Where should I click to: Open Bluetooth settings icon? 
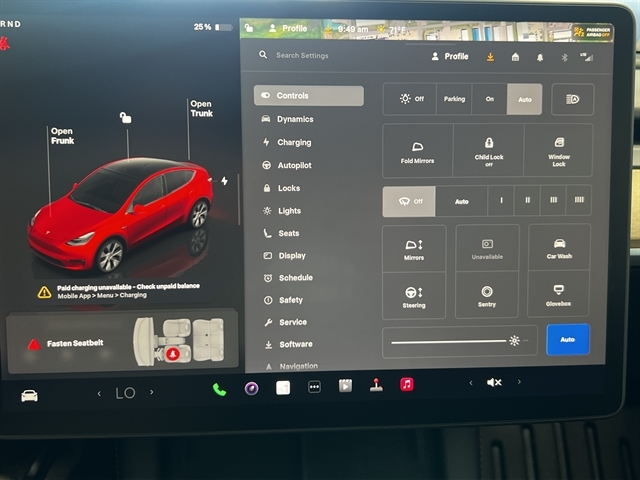click(x=564, y=58)
